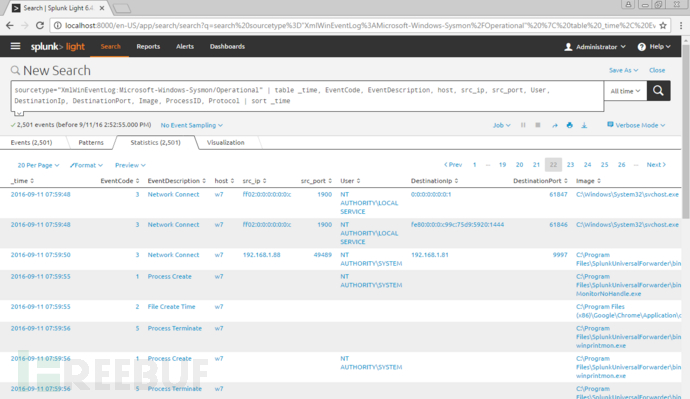Jump to results page 26
Screen dimensions: 690x399
click(x=621, y=165)
